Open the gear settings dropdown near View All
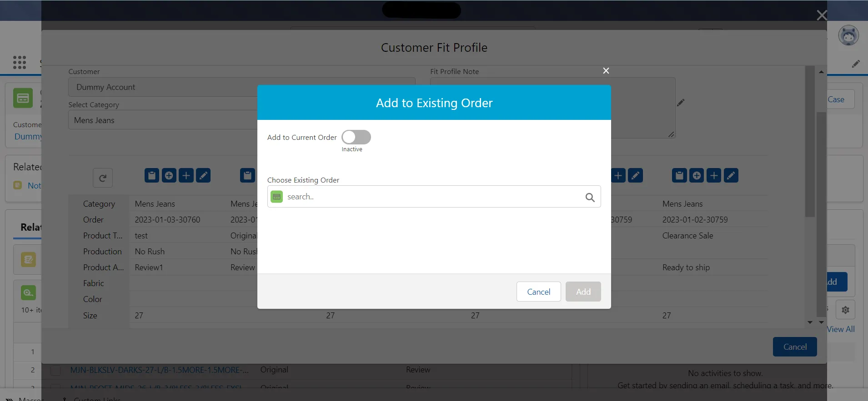Viewport: 868px width, 401px height. click(845, 310)
